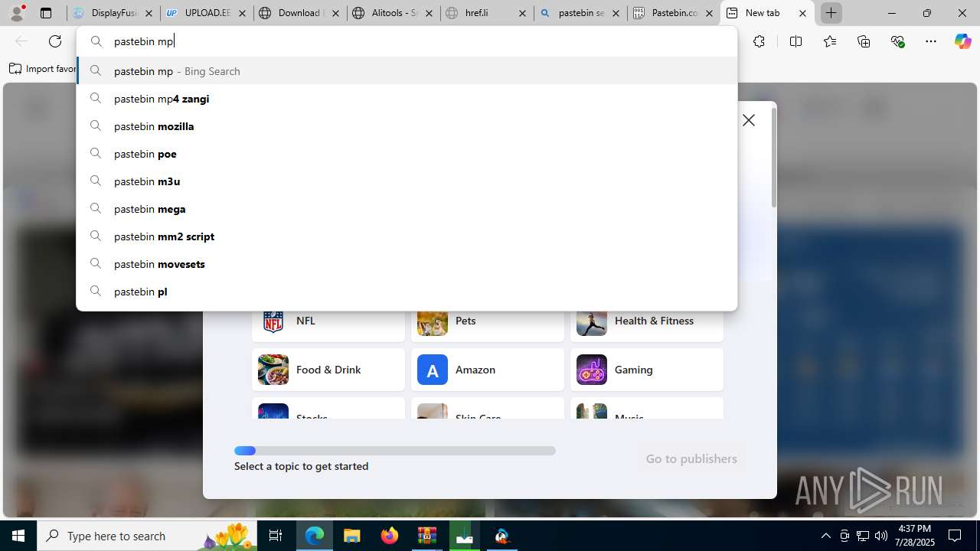Select the Gaming topic card

pos(647,370)
